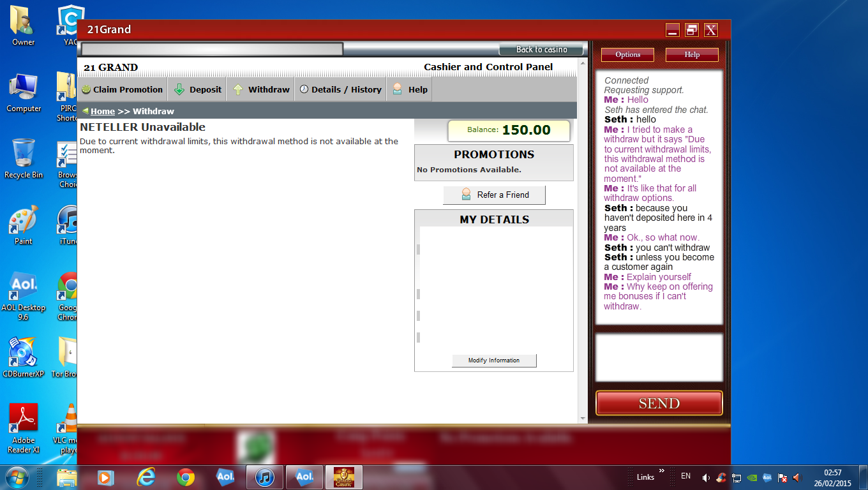Open the Claim Promotion tab

pyautogui.click(x=122, y=89)
